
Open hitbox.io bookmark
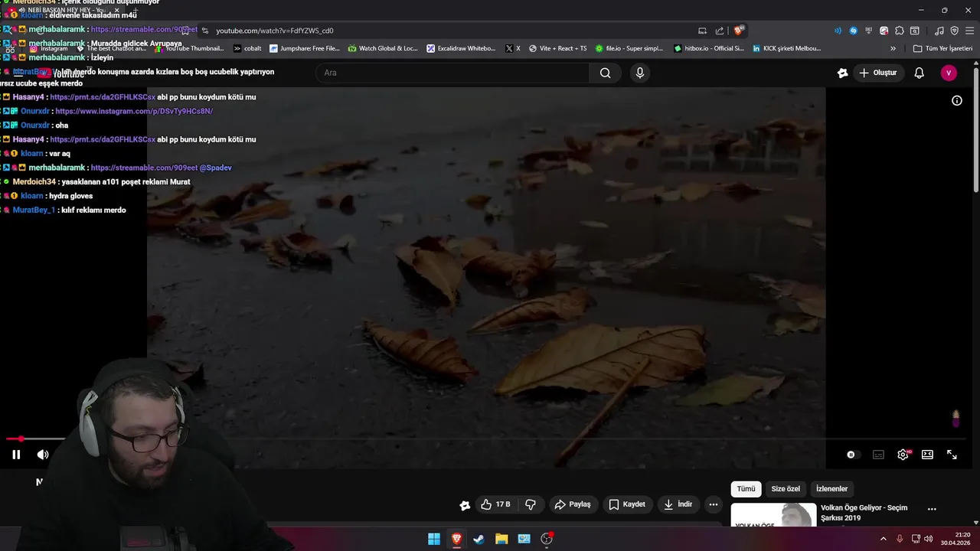[x=709, y=48]
